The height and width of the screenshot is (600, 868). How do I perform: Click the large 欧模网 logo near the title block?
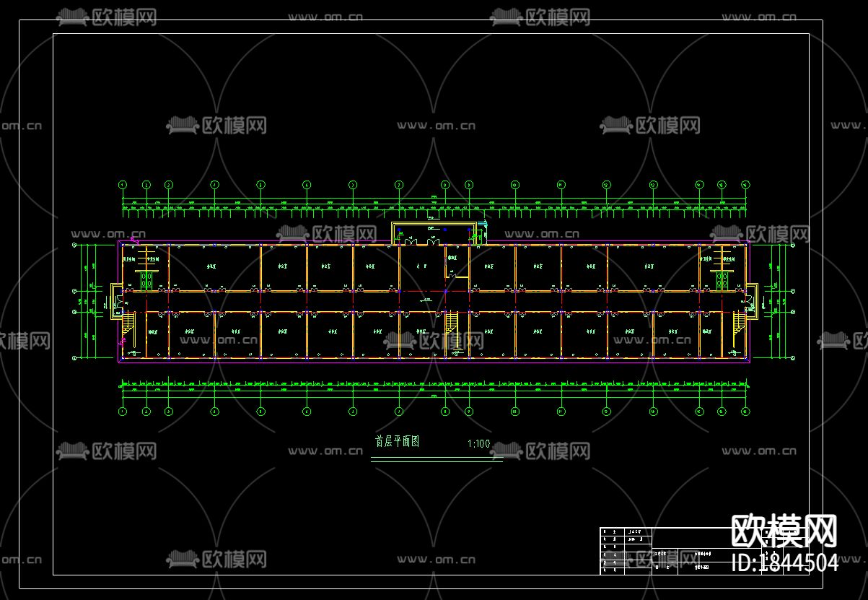point(784,532)
